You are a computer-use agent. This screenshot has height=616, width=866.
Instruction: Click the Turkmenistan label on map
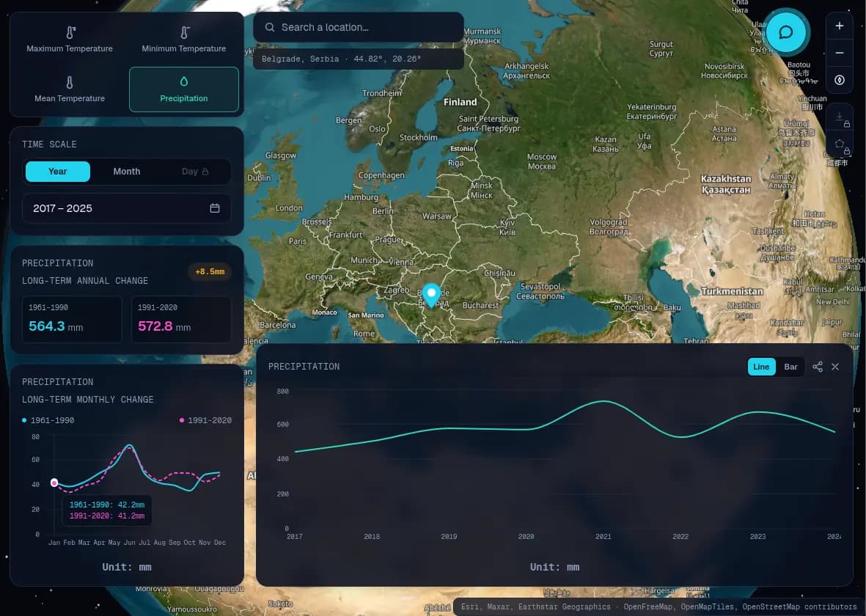pos(732,291)
